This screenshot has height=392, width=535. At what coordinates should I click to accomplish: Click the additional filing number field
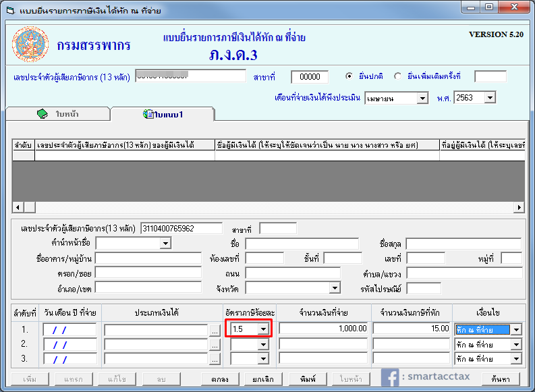click(x=490, y=76)
